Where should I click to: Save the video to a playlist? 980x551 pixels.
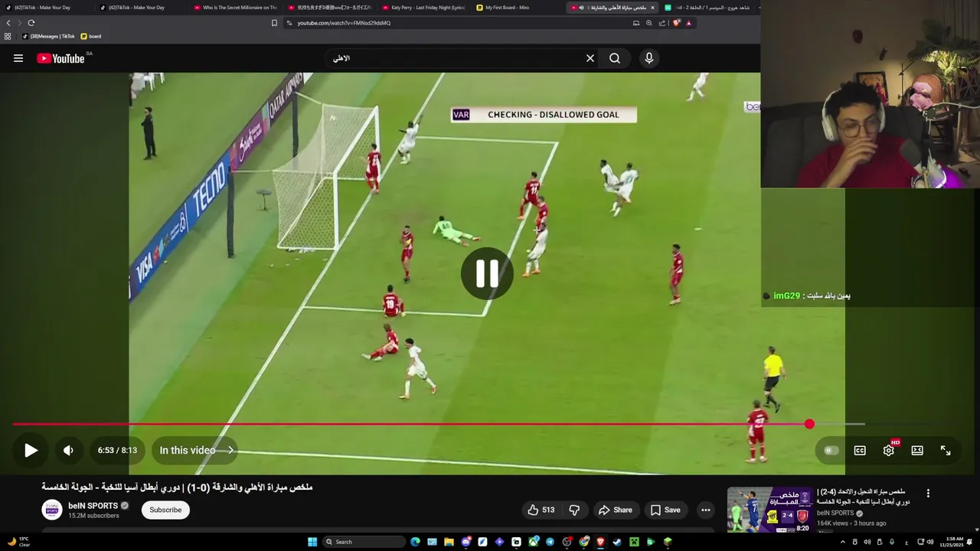pyautogui.click(x=665, y=510)
